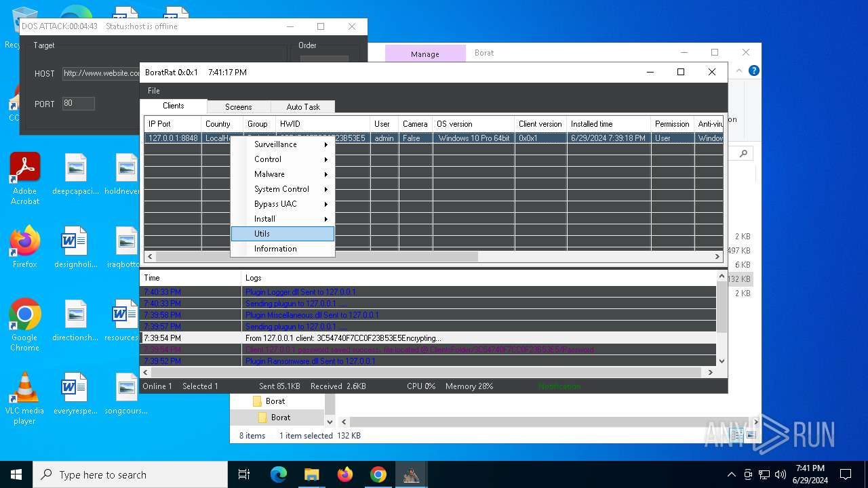Show hidden tray icons chevron
The width and height of the screenshot is (868, 488).
pos(731,474)
